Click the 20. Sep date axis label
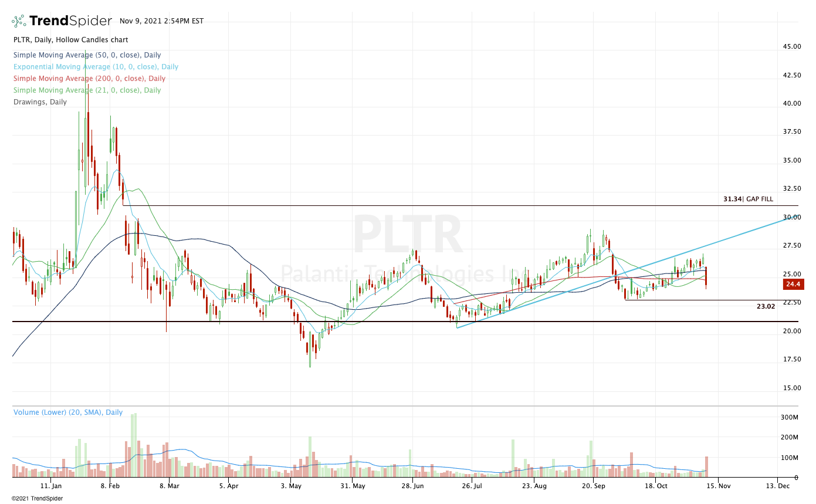This screenshot has height=504, width=816. (x=594, y=486)
